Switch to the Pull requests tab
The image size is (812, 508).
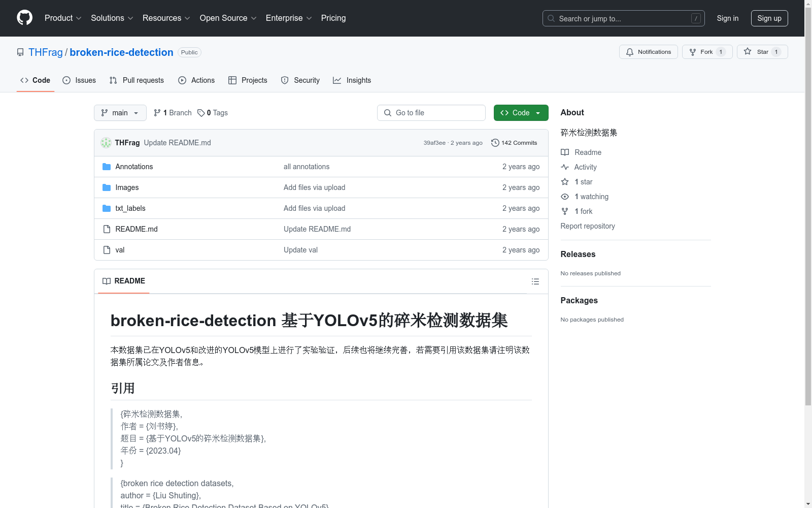point(137,80)
